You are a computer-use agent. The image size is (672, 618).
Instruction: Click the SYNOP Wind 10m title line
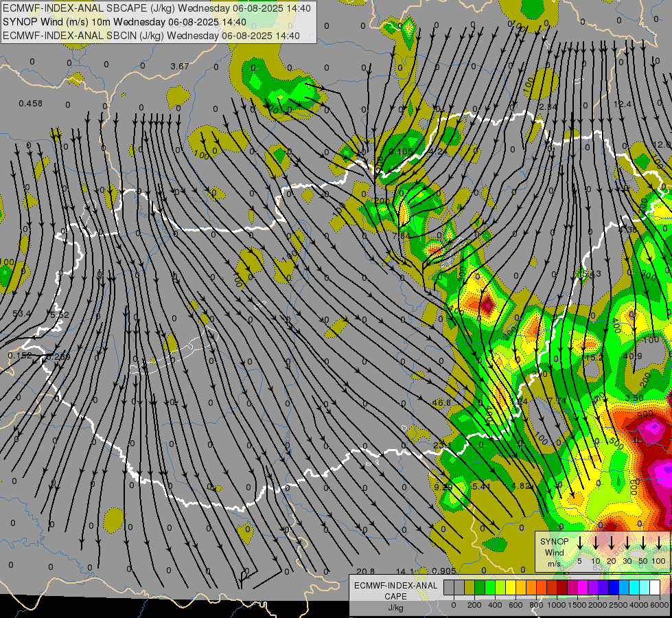124,22
